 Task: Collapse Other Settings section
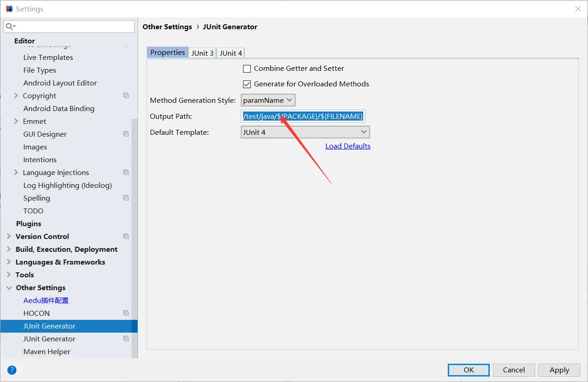tap(9, 287)
